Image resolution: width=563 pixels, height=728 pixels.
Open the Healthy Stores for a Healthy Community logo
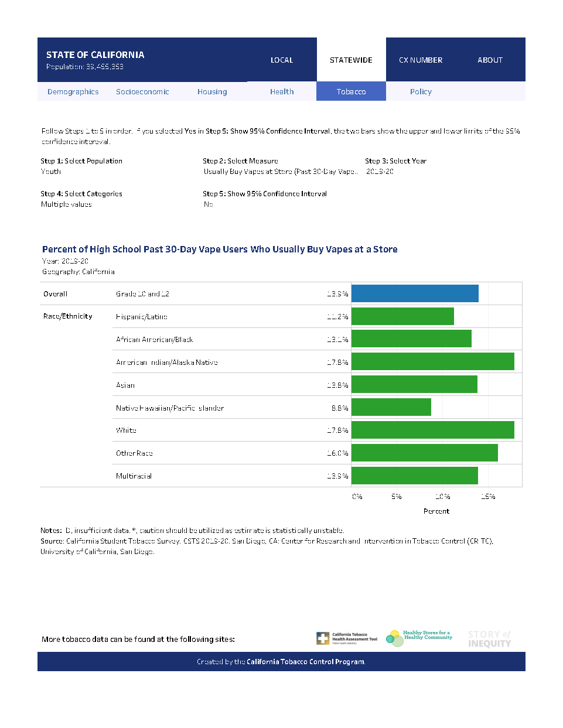pos(419,638)
